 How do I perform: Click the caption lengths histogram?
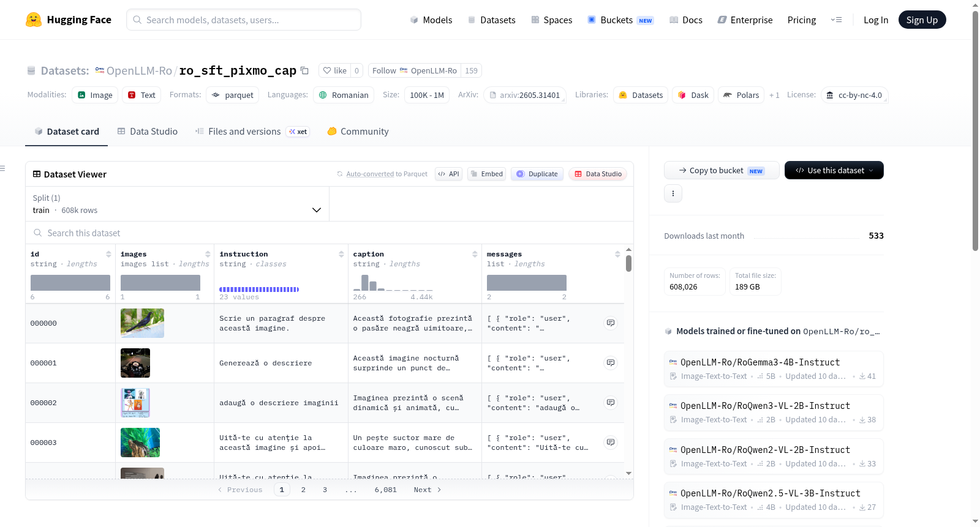393,283
